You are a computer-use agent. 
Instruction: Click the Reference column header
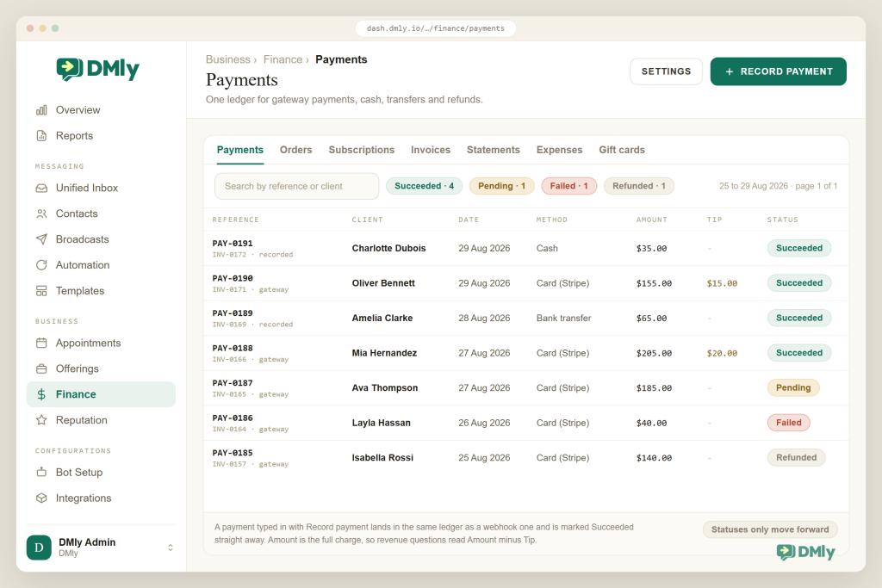[236, 220]
